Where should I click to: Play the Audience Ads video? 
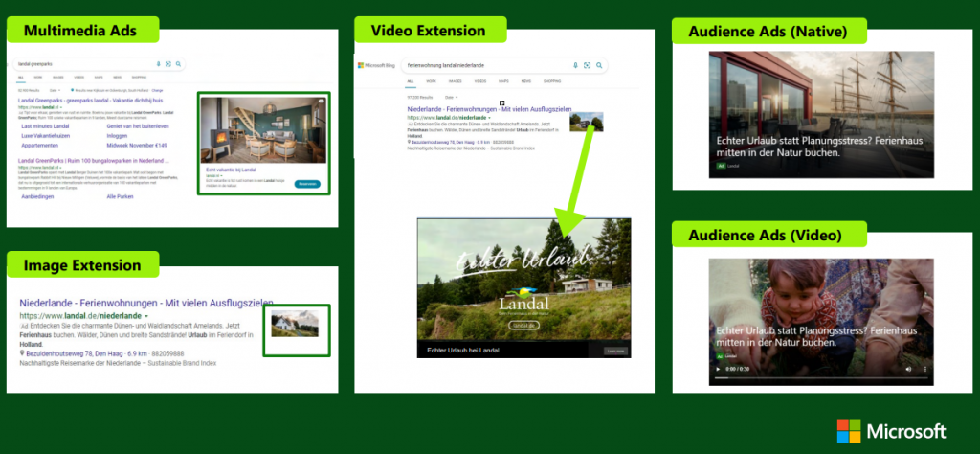(x=720, y=370)
